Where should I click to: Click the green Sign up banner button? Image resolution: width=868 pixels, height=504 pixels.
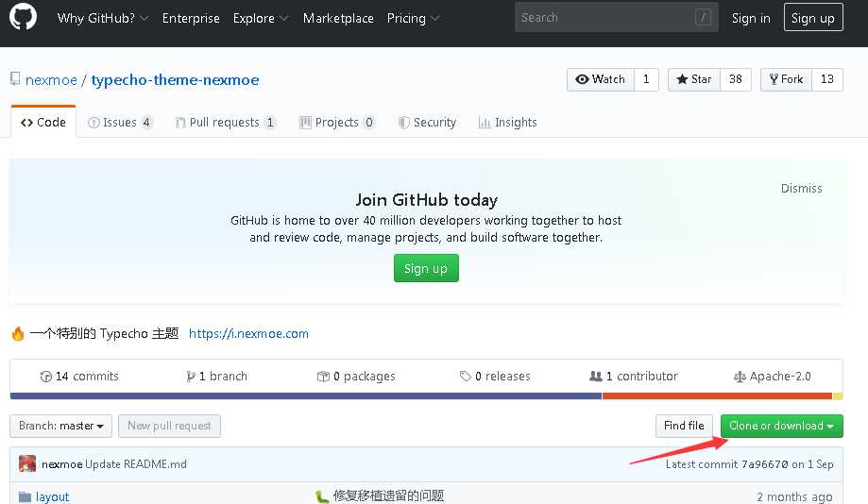[426, 268]
